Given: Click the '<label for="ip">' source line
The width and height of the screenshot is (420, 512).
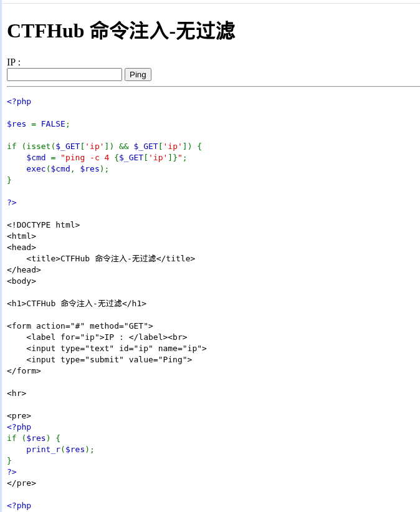Looking at the screenshot, I should point(107,337).
